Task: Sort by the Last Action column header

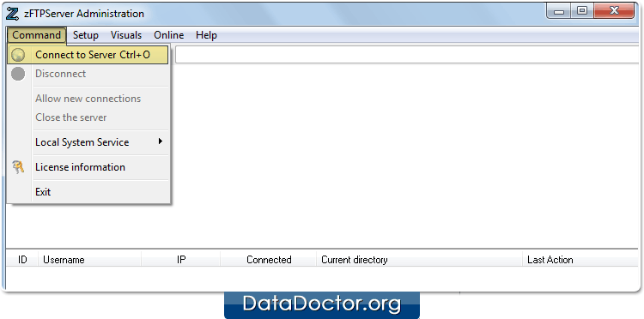Action: coord(580,260)
